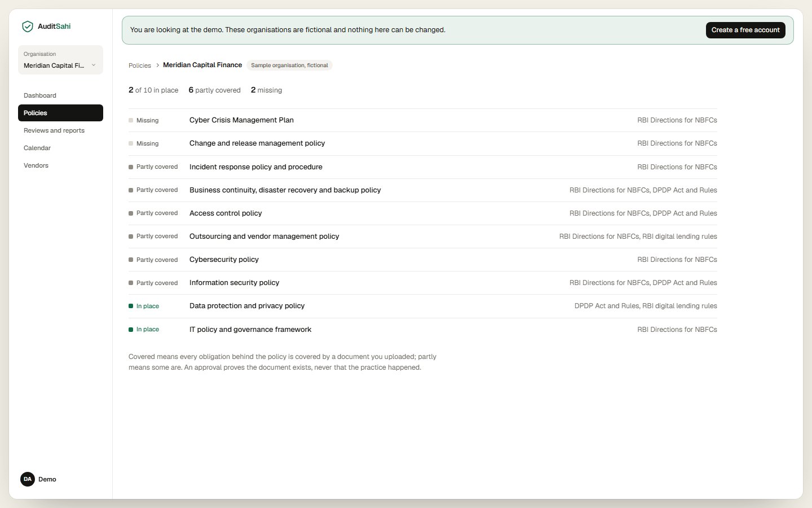The image size is (812, 508).
Task: Click In place status for Data protection
Action: click(x=144, y=306)
